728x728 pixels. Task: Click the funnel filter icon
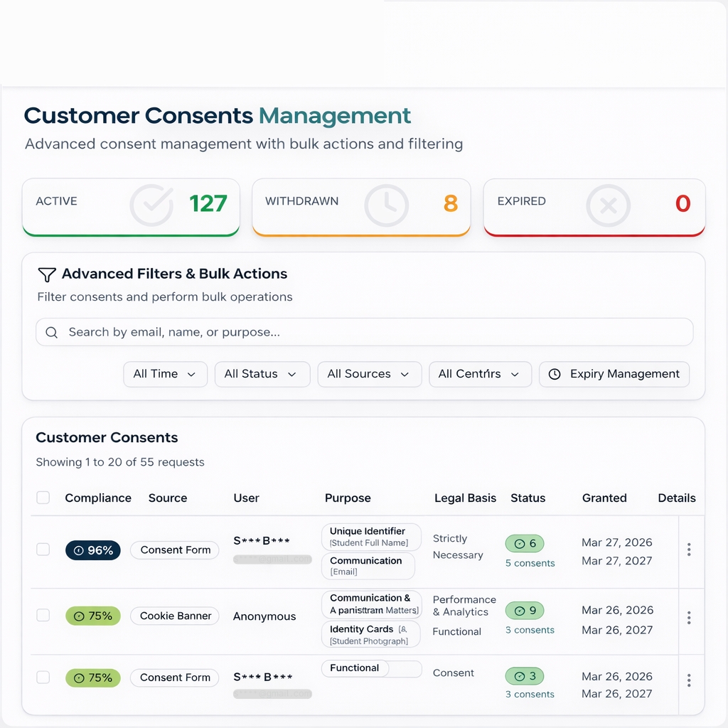tap(47, 274)
